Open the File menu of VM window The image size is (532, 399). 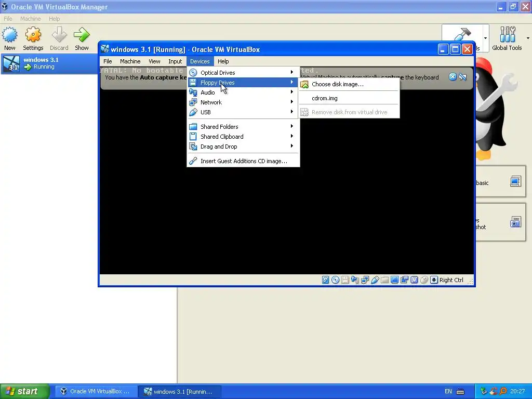tap(108, 61)
